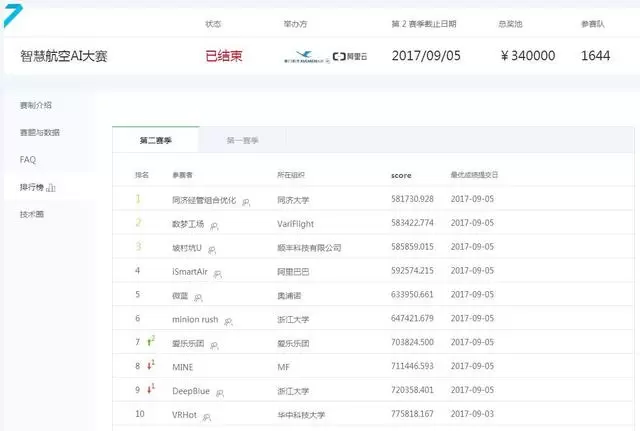Click the 阿里云 organizer logo

click(x=349, y=57)
